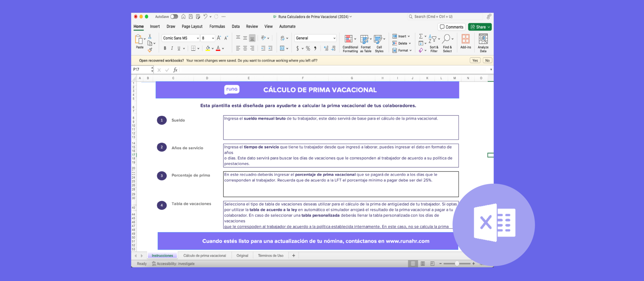This screenshot has height=281, width=644.
Task: Click the AutoSum sigma icon
Action: pyautogui.click(x=421, y=36)
